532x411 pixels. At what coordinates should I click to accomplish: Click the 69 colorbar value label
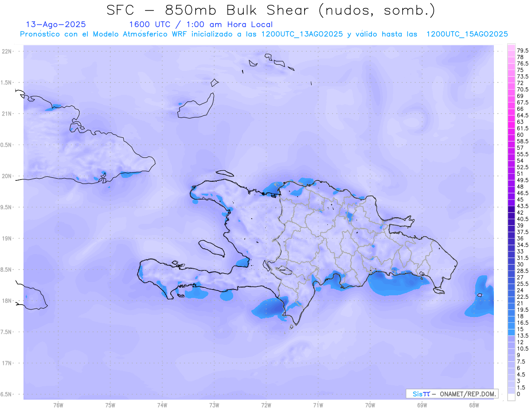520,96
